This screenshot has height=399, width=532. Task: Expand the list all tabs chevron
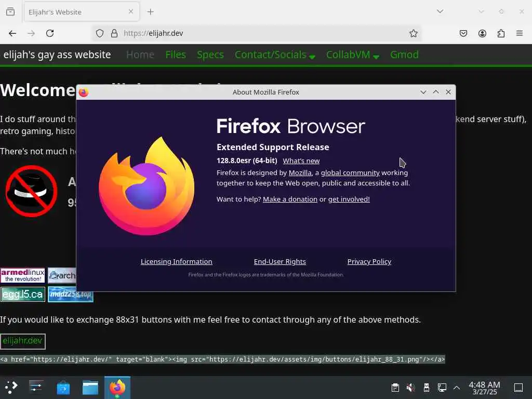click(440, 11)
